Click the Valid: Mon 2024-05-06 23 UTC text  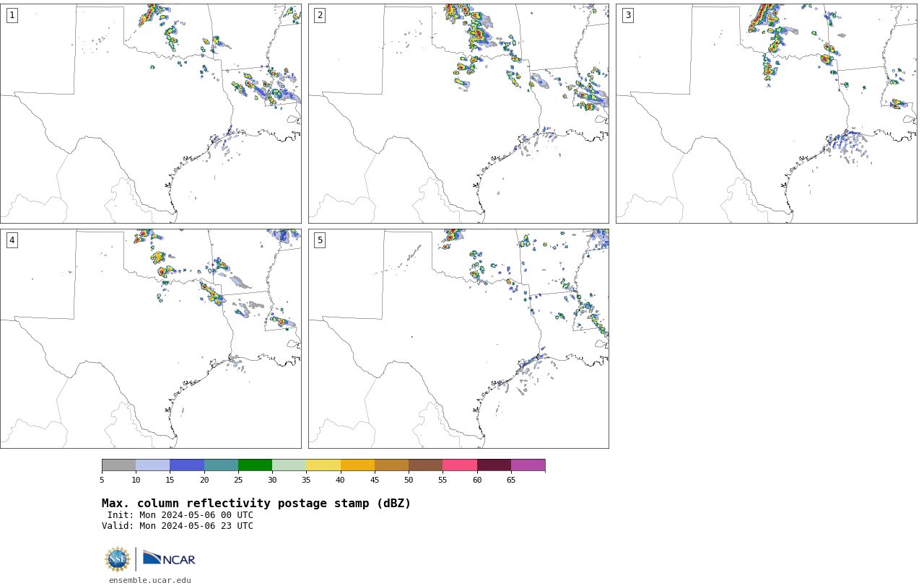click(x=178, y=526)
